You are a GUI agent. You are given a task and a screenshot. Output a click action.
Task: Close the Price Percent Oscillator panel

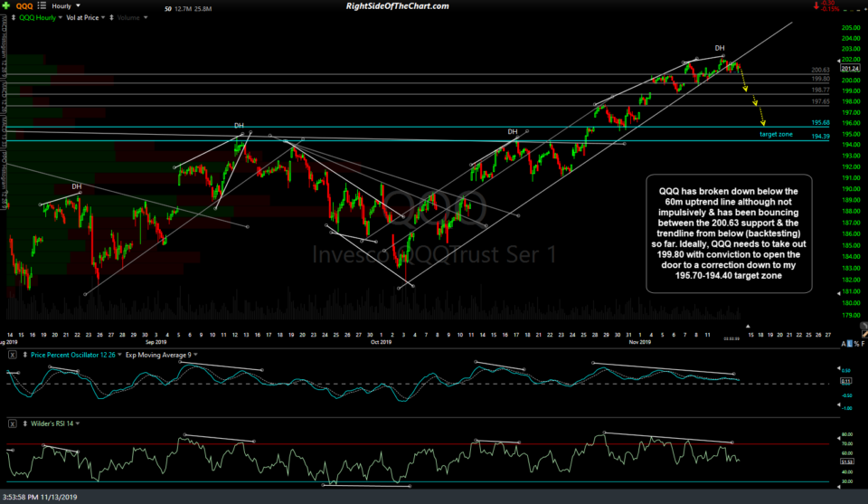12,355
